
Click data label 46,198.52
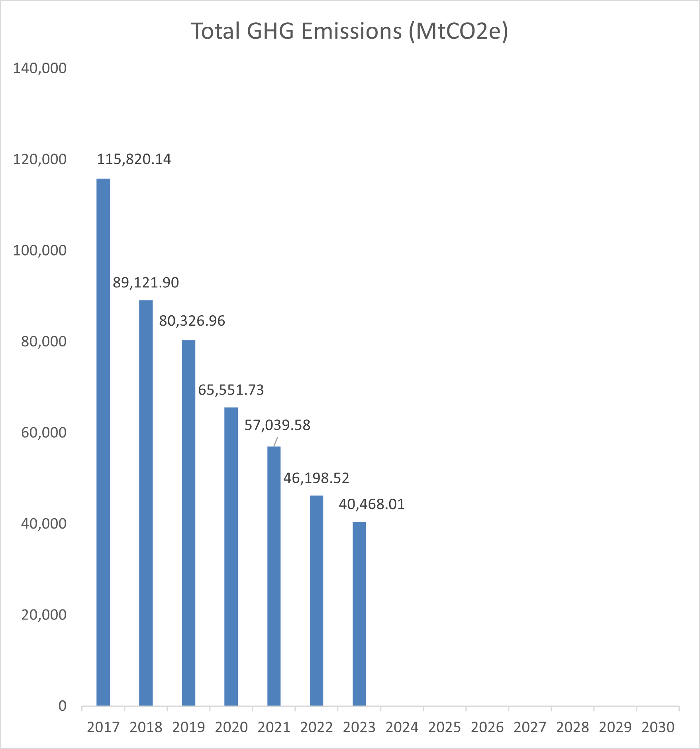coord(316,478)
